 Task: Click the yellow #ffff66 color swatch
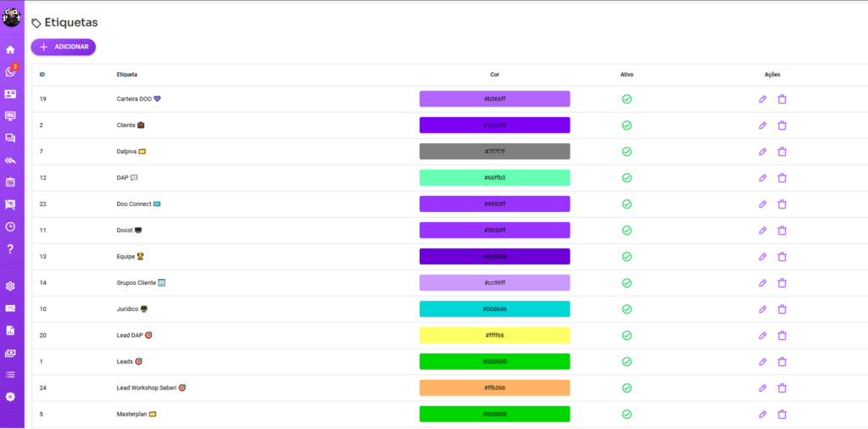click(x=494, y=336)
